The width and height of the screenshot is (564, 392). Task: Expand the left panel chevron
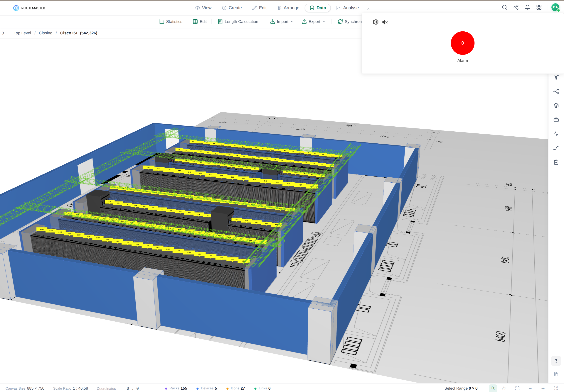pos(4,33)
